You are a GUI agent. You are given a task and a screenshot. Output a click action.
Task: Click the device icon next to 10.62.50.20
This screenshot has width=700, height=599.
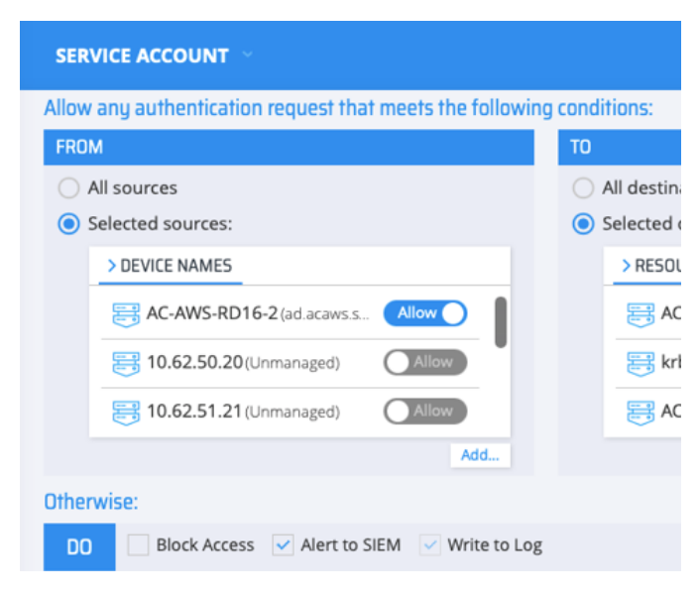pos(126,363)
